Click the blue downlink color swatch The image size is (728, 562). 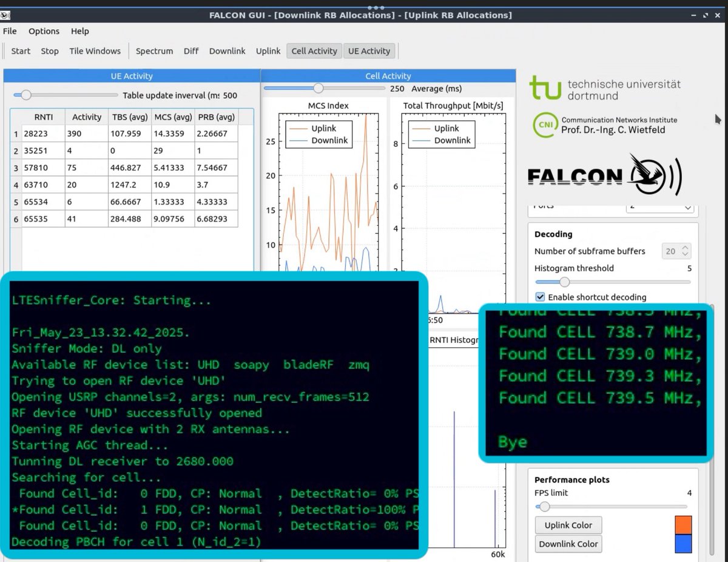(683, 544)
